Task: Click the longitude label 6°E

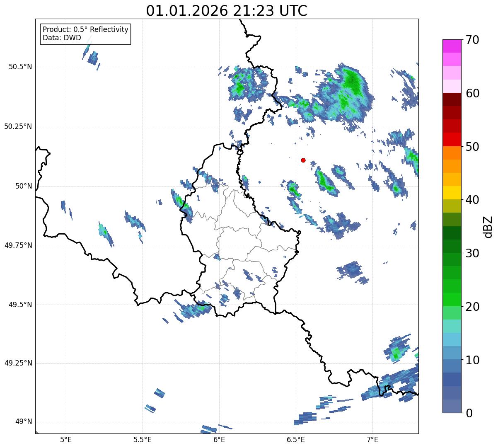Action: point(219,439)
